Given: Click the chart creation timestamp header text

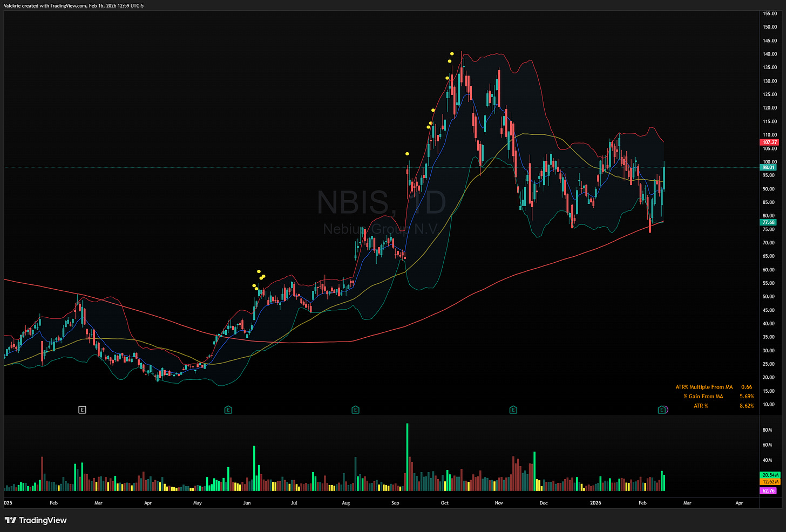Looking at the screenshot, I should click(74, 6).
